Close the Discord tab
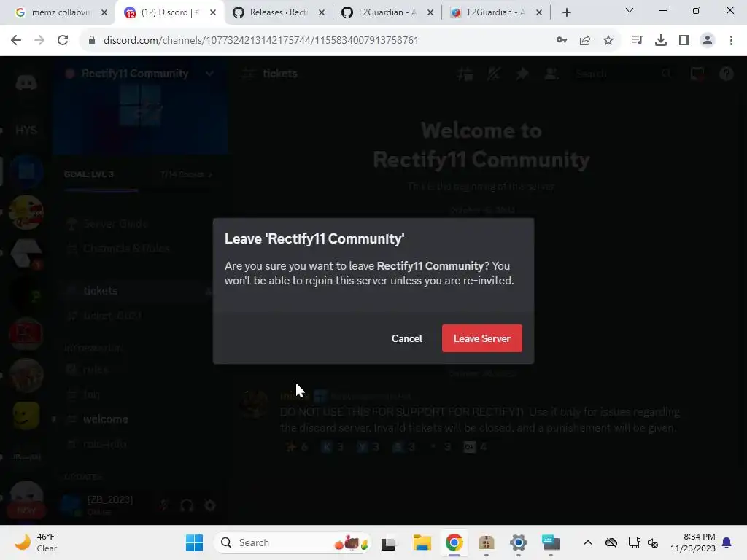Viewport: 747px width, 560px height. tap(213, 13)
